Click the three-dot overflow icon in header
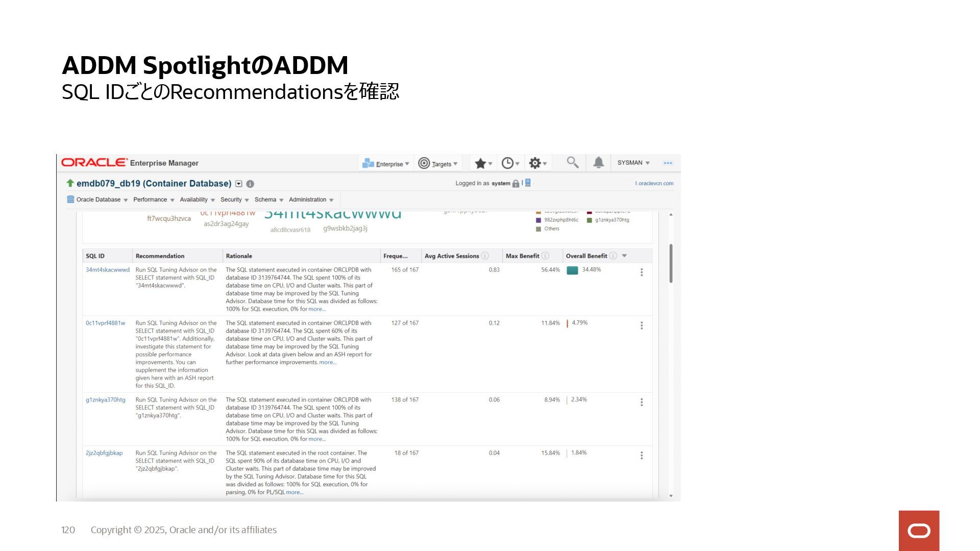 pos(668,163)
